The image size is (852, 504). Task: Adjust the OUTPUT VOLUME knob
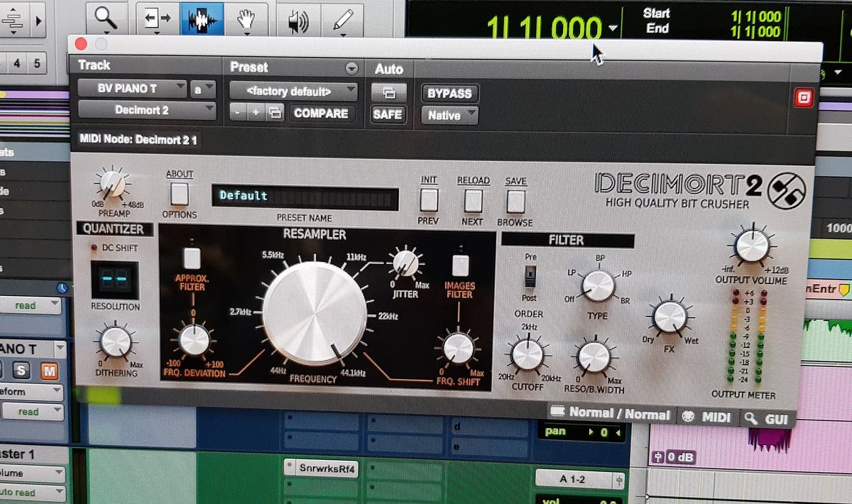(752, 246)
